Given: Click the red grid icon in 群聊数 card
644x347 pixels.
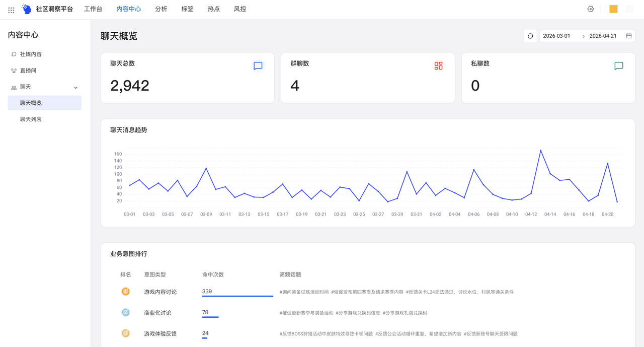Looking at the screenshot, I should click(439, 66).
